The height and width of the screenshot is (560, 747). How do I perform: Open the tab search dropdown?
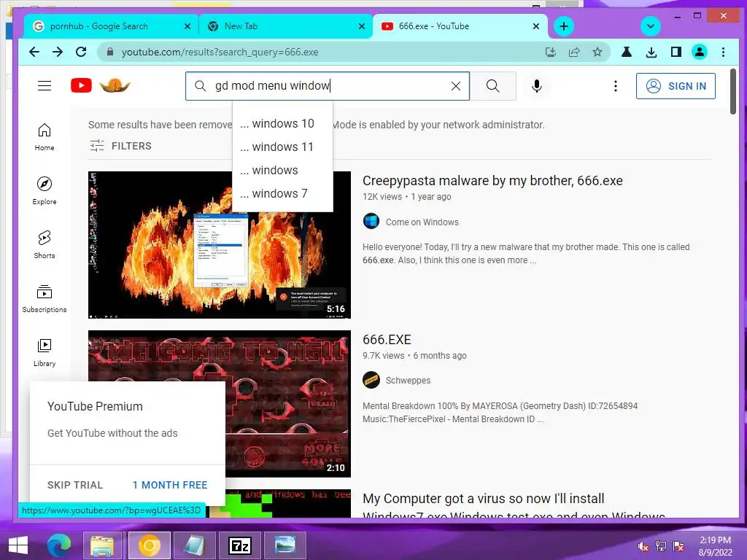650,26
